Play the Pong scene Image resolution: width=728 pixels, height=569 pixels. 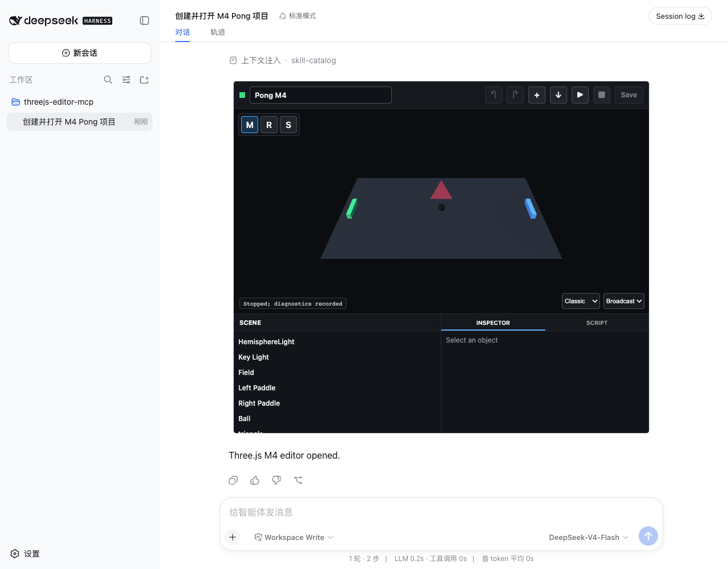[x=580, y=95]
